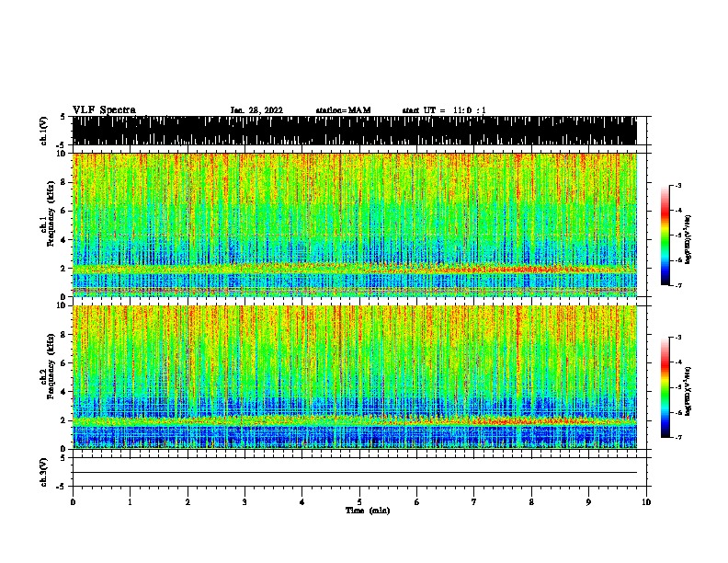Click the "10" tick on ch.2 frequency axis
Screen dimensions: 728x563
pos(62,305)
